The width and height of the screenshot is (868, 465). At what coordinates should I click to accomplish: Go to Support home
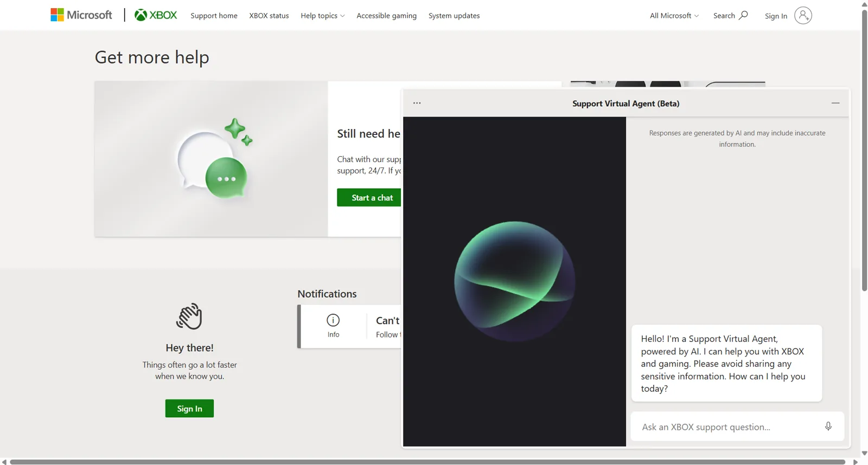click(214, 16)
